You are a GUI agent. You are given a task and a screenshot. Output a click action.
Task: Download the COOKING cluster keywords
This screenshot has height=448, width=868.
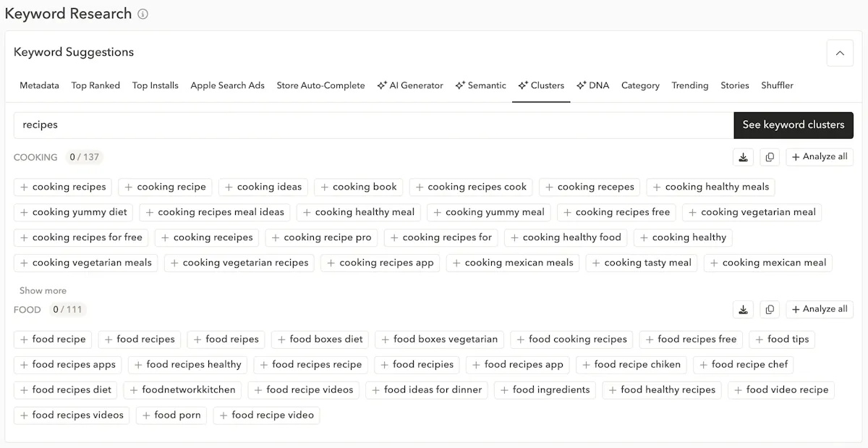pyautogui.click(x=743, y=157)
